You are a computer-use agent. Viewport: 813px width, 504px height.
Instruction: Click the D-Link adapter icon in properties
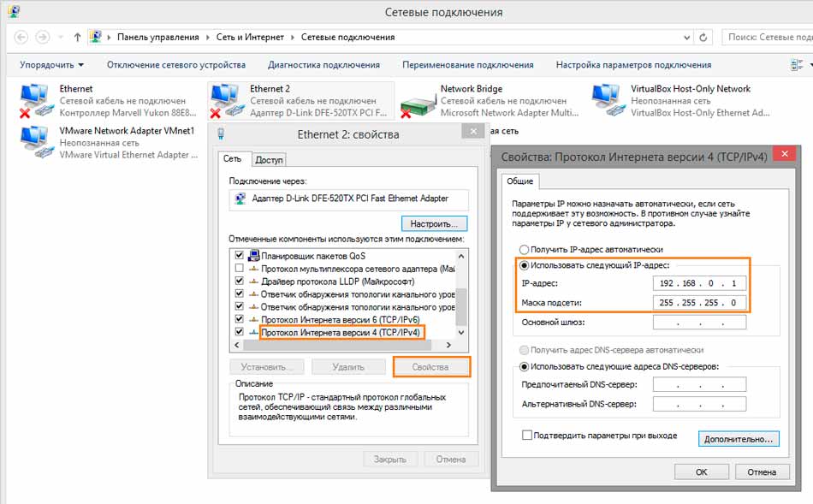pos(240,199)
